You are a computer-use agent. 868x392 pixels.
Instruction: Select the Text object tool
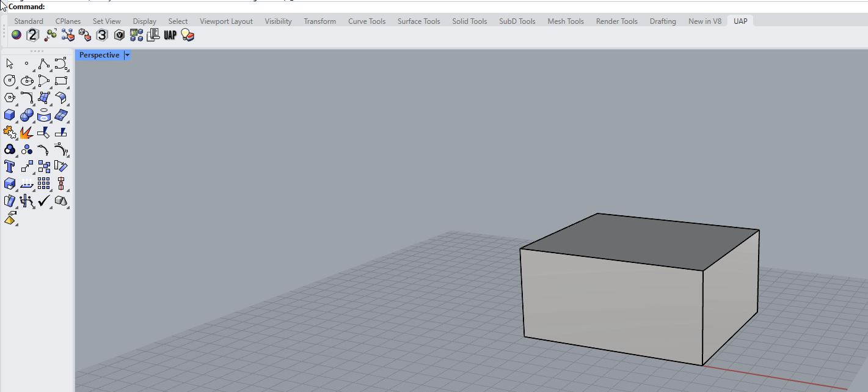tap(10, 166)
